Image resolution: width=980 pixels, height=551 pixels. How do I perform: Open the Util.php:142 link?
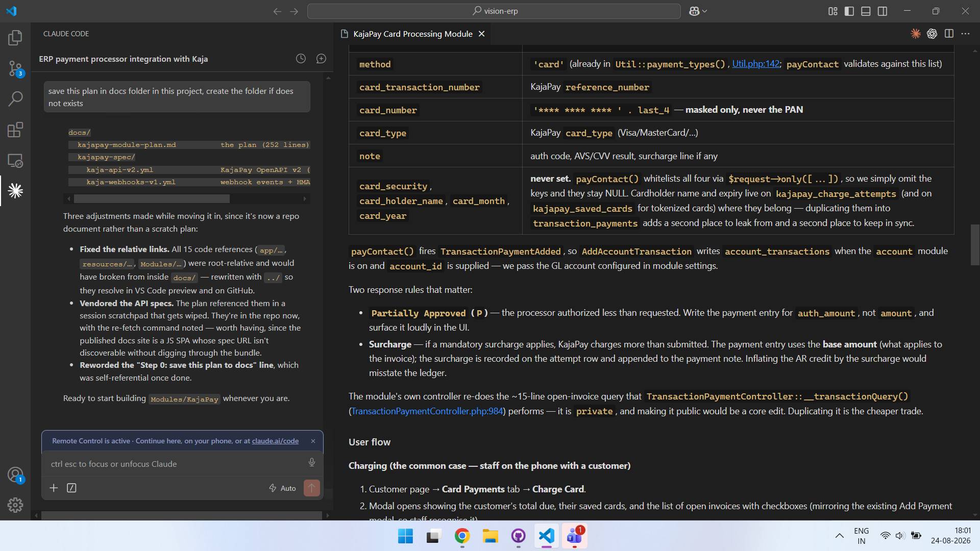tap(755, 64)
